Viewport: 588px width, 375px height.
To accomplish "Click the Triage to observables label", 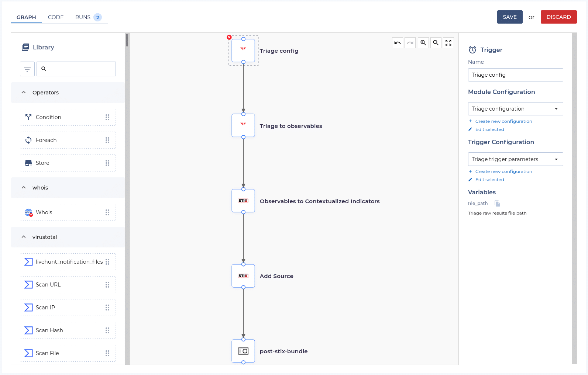I will click(291, 126).
